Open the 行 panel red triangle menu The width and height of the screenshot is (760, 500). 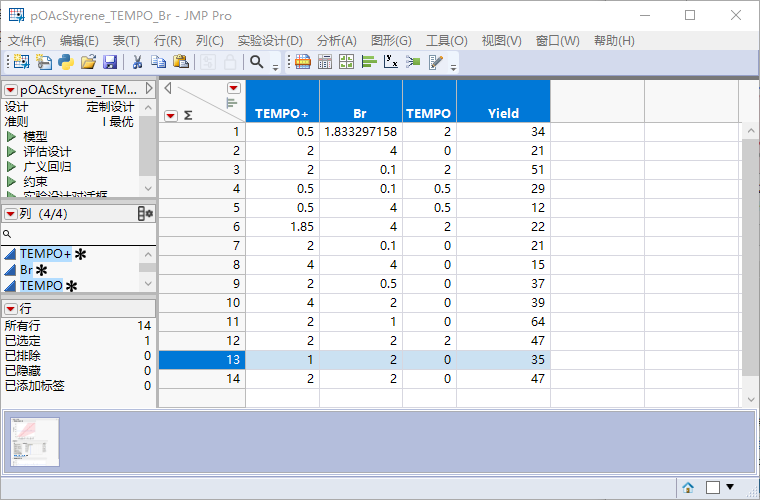coord(11,309)
